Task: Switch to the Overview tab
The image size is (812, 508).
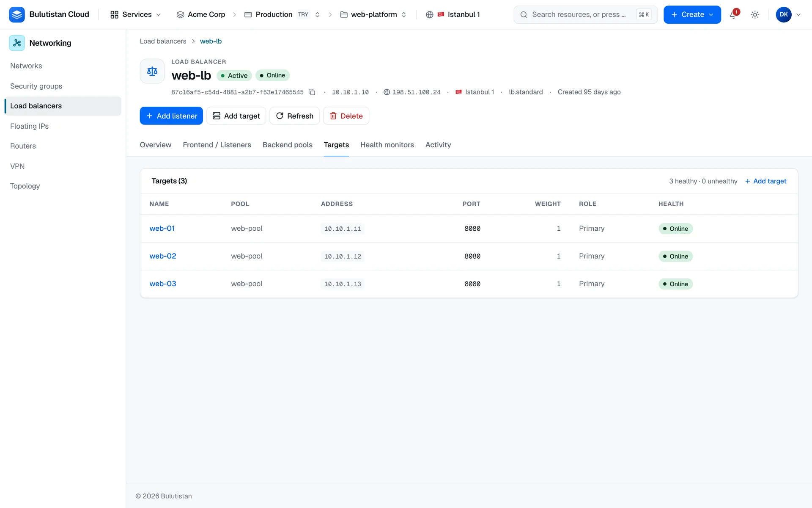Action: coord(156,145)
